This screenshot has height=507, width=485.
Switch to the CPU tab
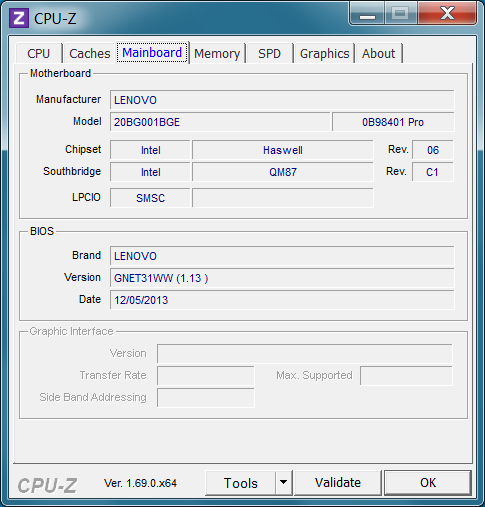pos(39,53)
